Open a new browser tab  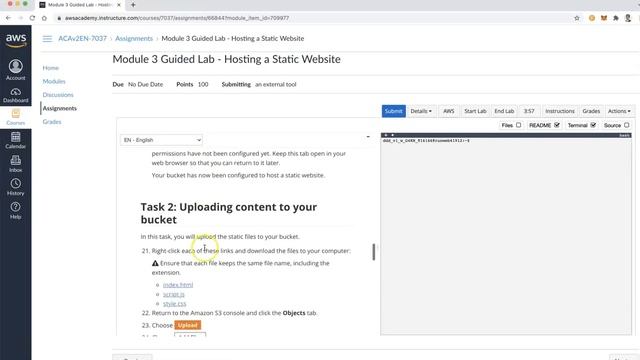point(133,5)
